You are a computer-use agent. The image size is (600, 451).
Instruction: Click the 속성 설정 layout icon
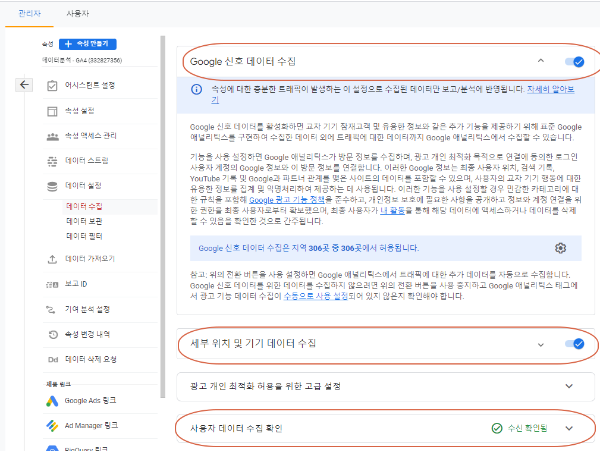[x=52, y=111]
